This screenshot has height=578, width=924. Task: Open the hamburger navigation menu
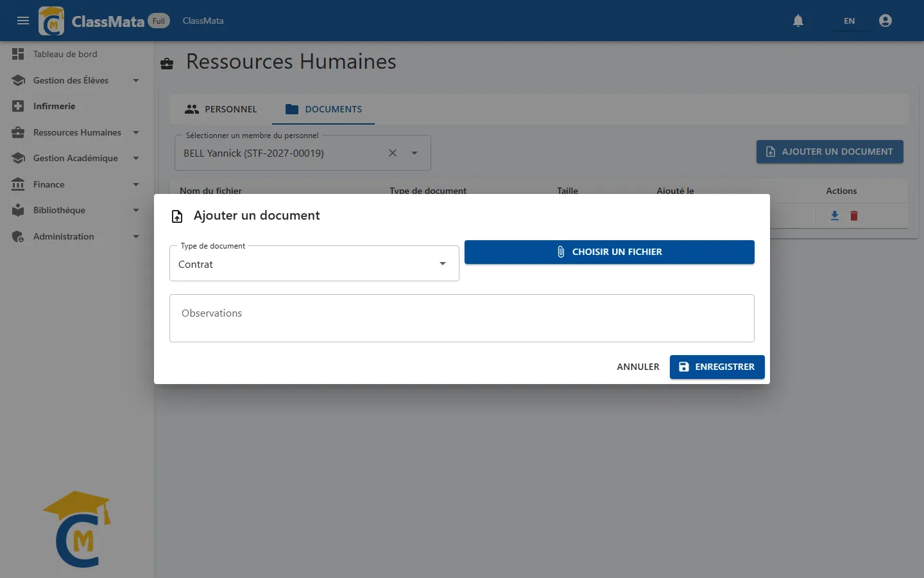tap(23, 21)
